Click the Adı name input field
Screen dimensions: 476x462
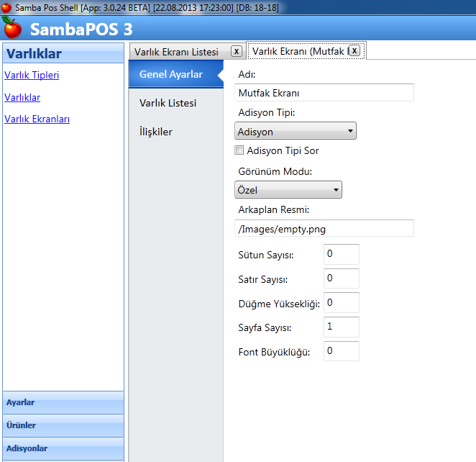pyautogui.click(x=324, y=93)
